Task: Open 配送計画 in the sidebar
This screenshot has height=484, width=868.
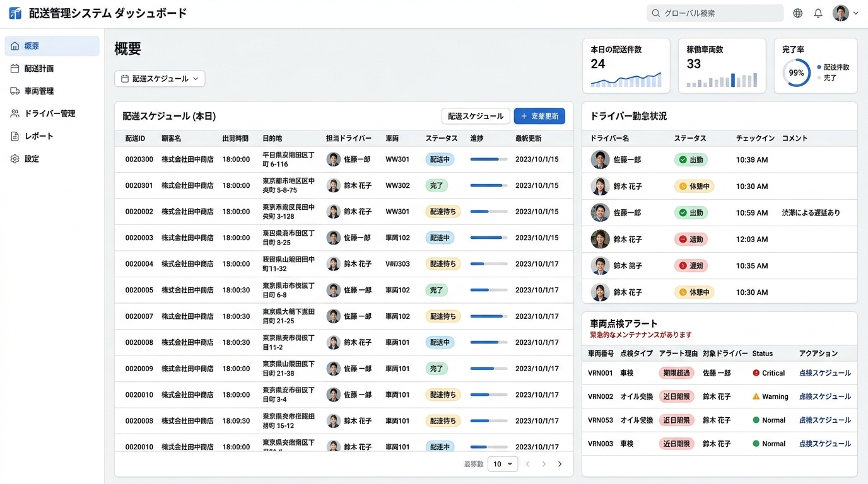Action: click(x=52, y=69)
